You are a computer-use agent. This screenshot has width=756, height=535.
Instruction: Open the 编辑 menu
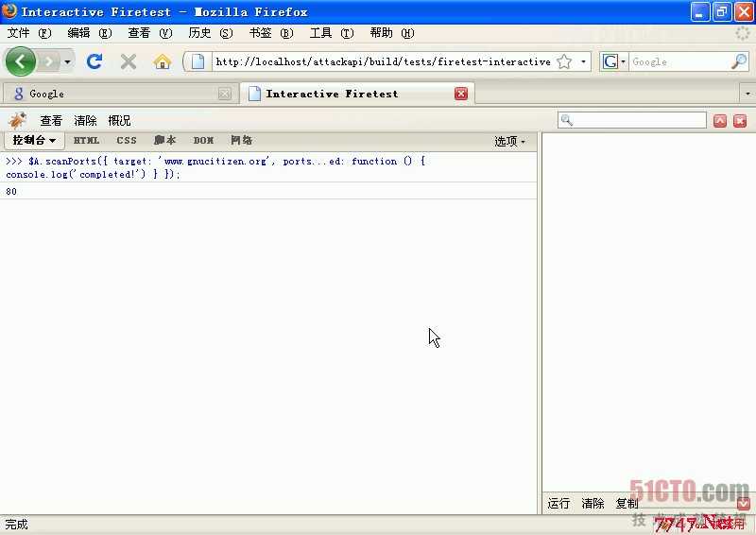pos(89,33)
